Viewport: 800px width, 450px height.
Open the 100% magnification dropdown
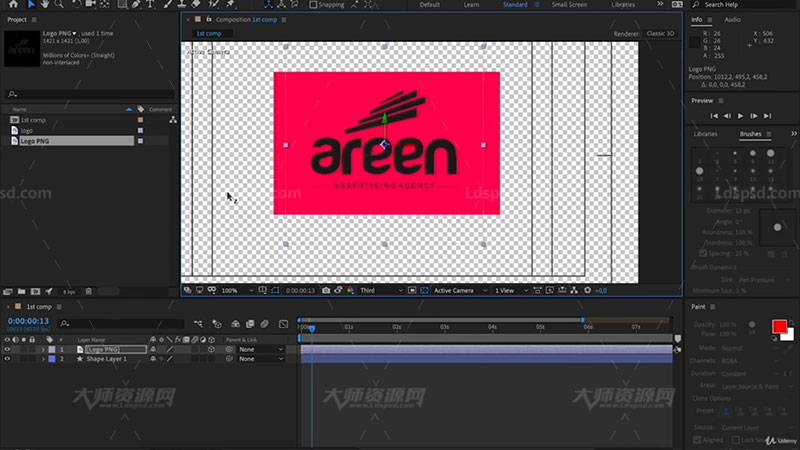237,290
